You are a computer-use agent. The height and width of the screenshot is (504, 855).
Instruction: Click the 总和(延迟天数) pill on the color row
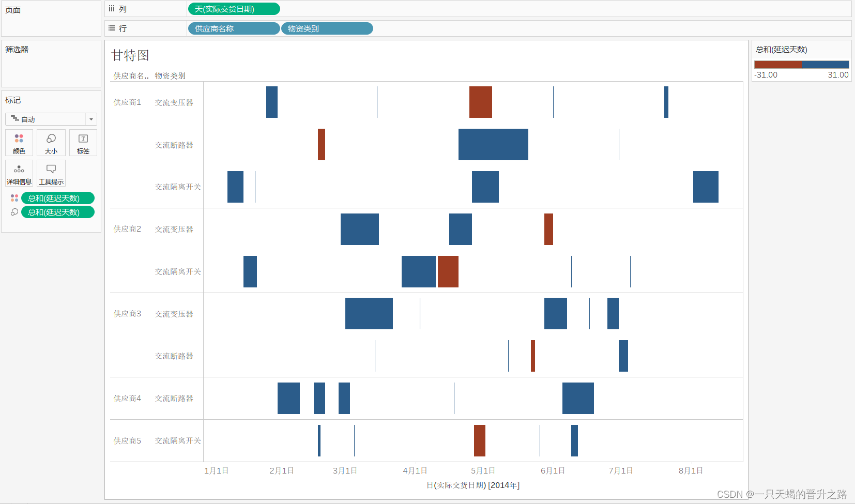click(x=58, y=198)
